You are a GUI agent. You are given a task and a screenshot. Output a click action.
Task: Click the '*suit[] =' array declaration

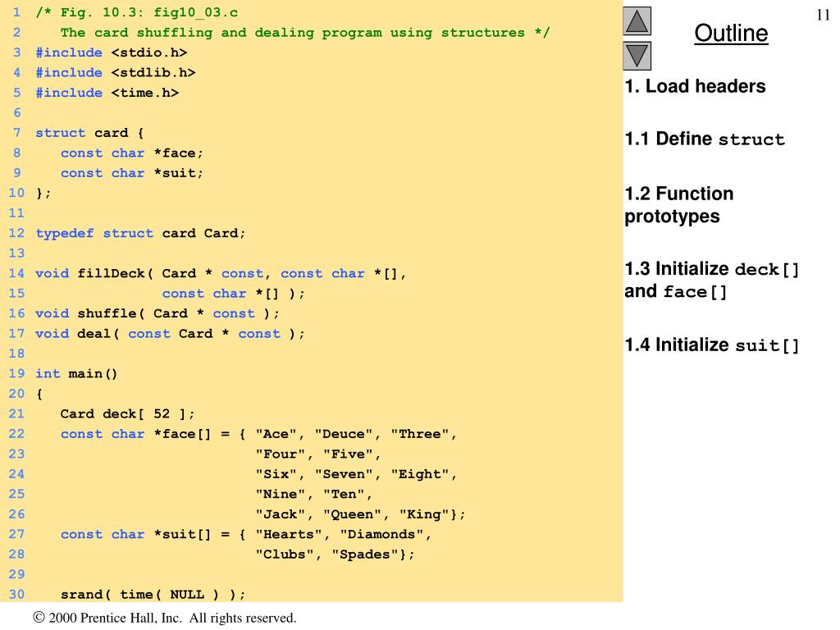246,535
